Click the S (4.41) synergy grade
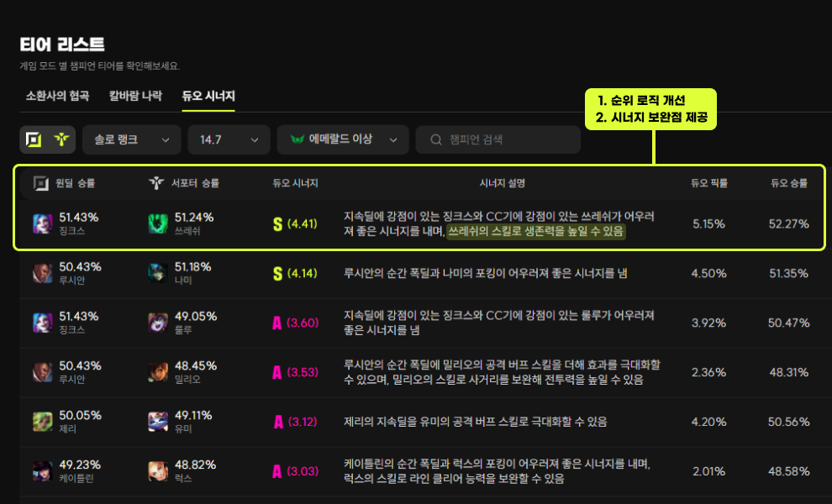 pos(295,224)
